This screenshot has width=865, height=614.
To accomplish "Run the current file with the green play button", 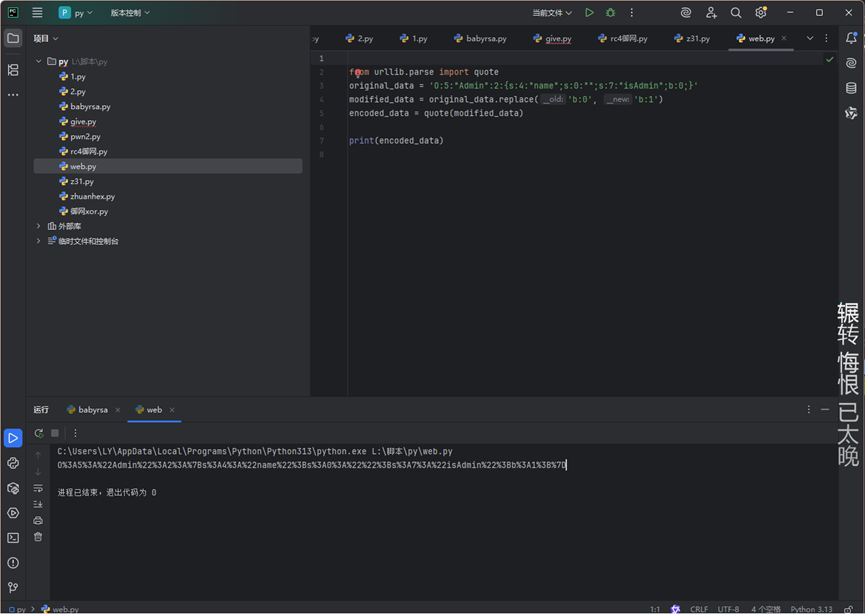I will click(589, 13).
